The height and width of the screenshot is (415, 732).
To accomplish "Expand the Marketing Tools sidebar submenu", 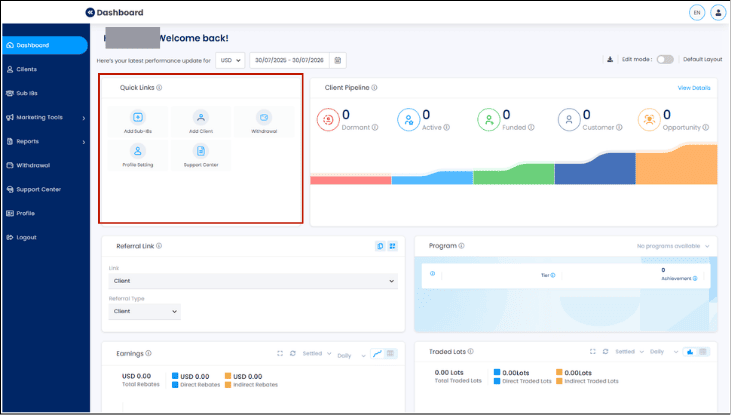I will pyautogui.click(x=45, y=117).
